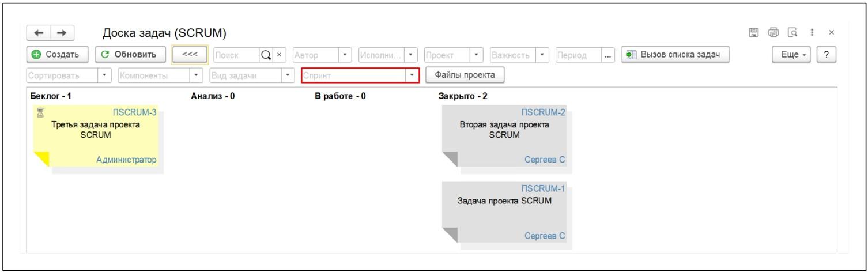This screenshot has width=868, height=272.
Task: Click the hourglass icon on ПSCRUM-3 card
Action: [41, 112]
